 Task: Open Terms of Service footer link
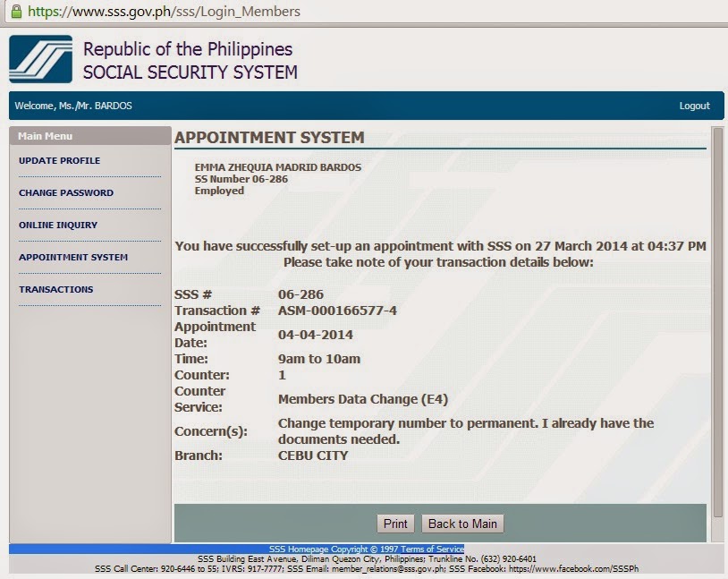point(432,549)
